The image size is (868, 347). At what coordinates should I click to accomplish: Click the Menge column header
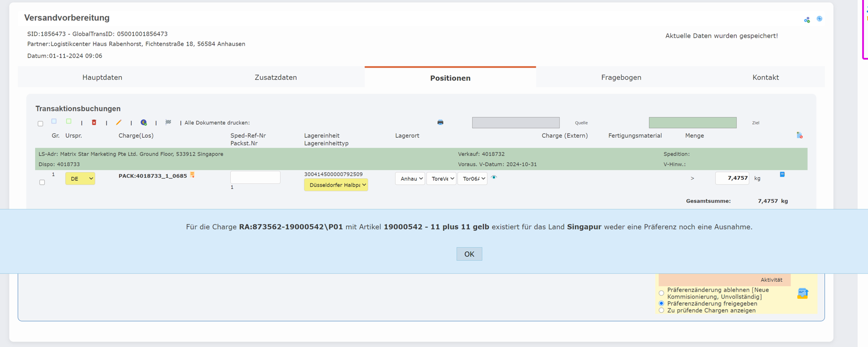click(695, 136)
